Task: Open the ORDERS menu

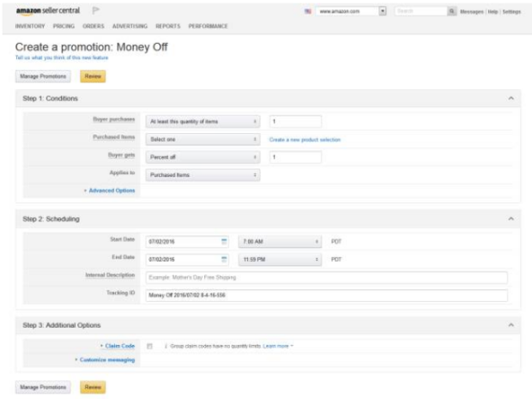Action: click(94, 26)
